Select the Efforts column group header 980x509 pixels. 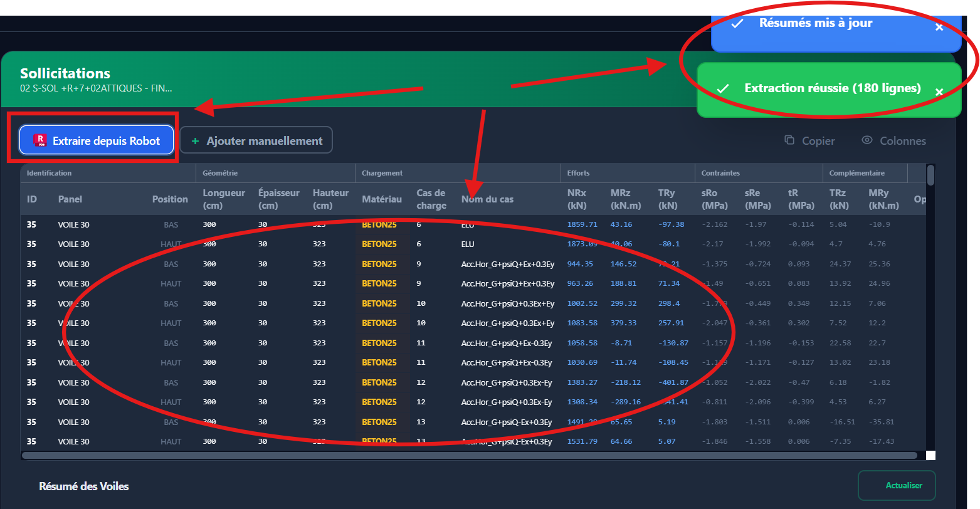pyautogui.click(x=578, y=173)
